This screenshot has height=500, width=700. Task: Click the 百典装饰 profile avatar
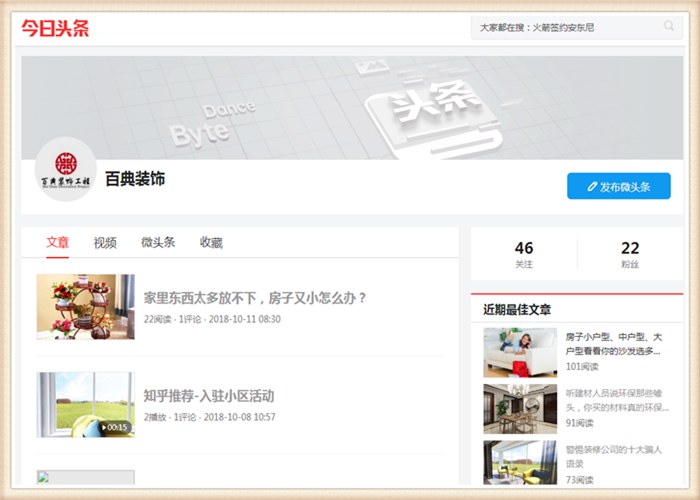pos(65,170)
